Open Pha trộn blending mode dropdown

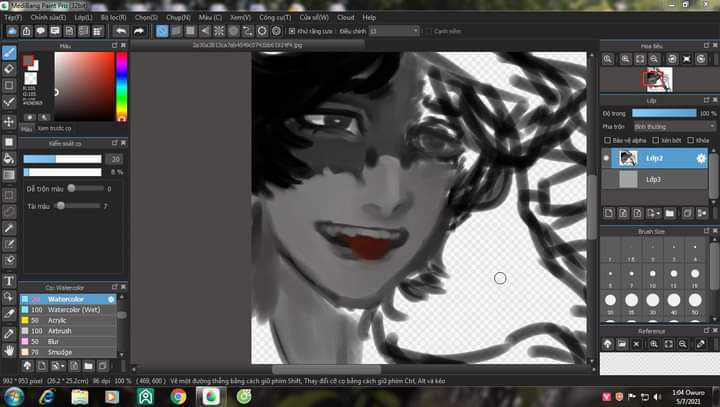[675, 126]
